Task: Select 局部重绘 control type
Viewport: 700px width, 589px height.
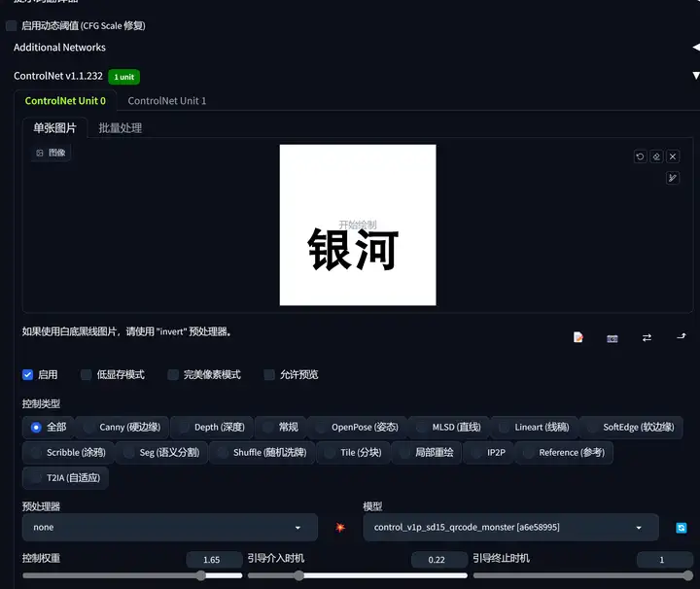Action: pyautogui.click(x=427, y=453)
